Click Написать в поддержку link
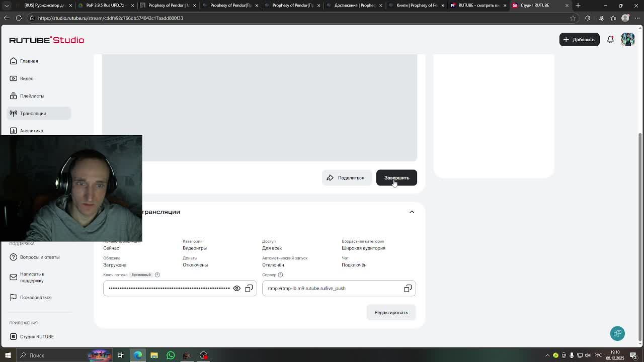Screen dimensions: 644x362 point(39,277)
